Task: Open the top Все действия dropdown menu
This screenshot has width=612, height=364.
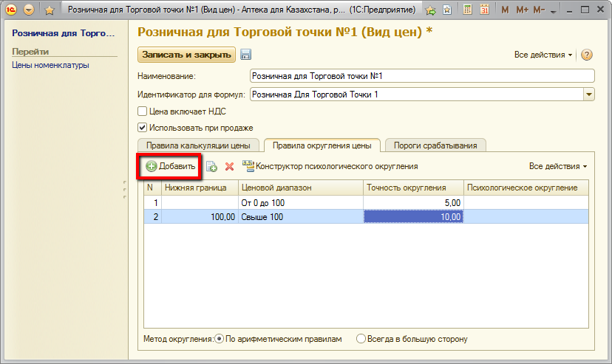Action: click(543, 55)
